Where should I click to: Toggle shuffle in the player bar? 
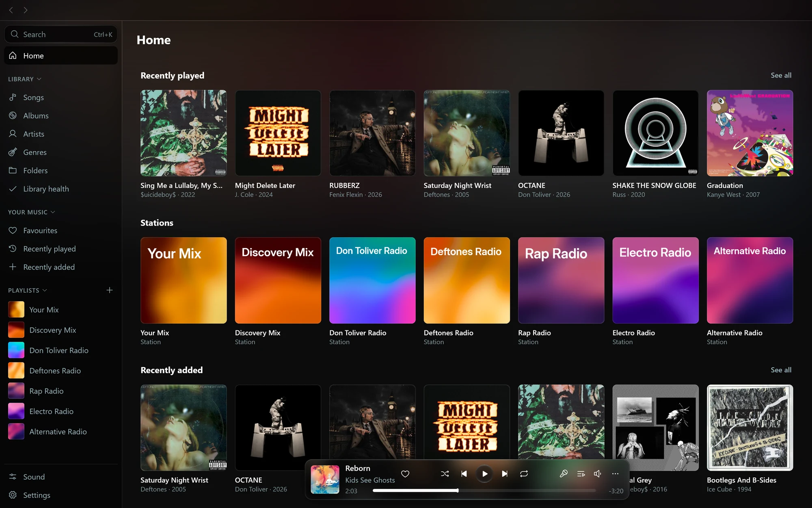(x=445, y=474)
